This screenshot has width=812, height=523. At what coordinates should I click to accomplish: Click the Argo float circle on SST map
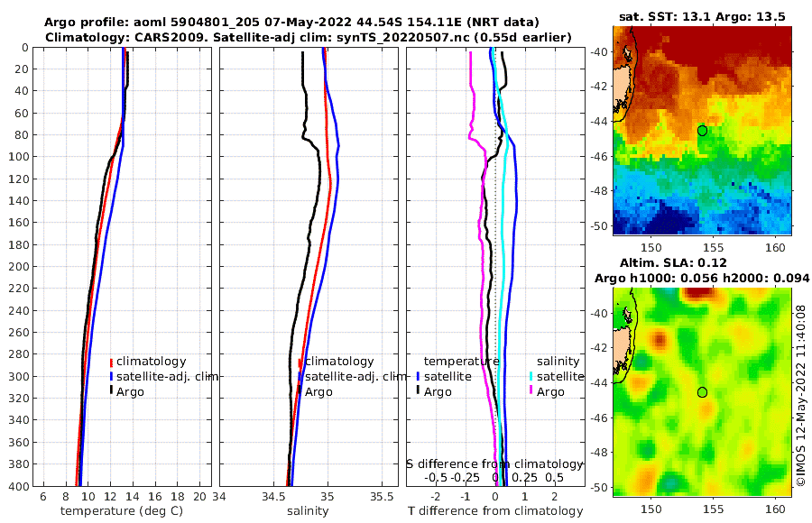point(702,131)
